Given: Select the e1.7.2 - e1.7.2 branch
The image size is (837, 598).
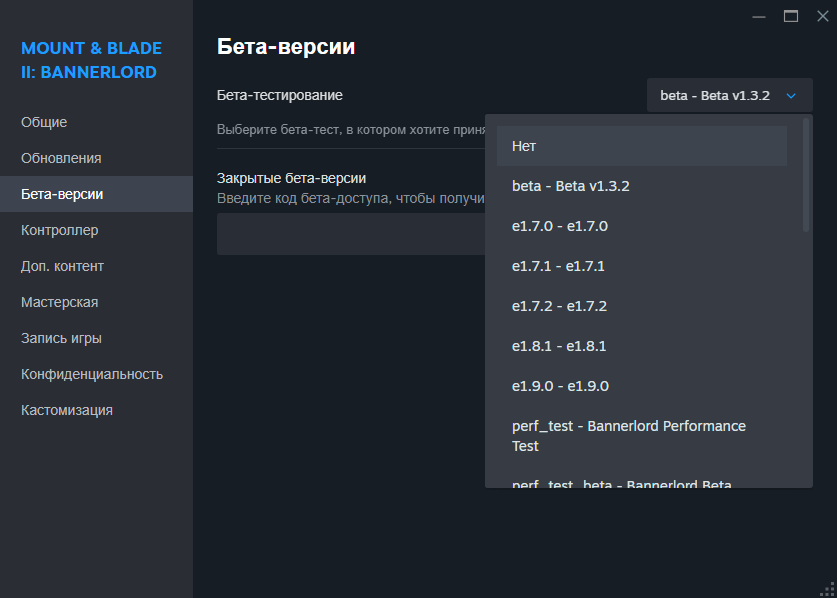Looking at the screenshot, I should tap(642, 306).
